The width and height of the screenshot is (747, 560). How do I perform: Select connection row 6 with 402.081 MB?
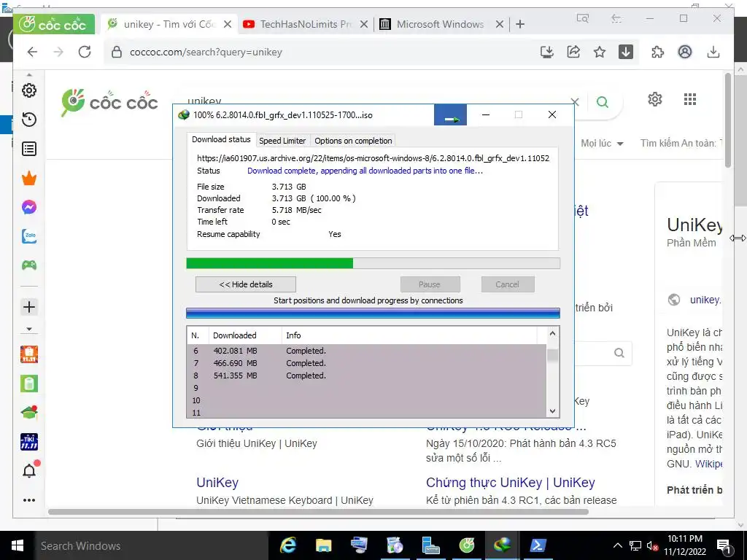[367, 351]
